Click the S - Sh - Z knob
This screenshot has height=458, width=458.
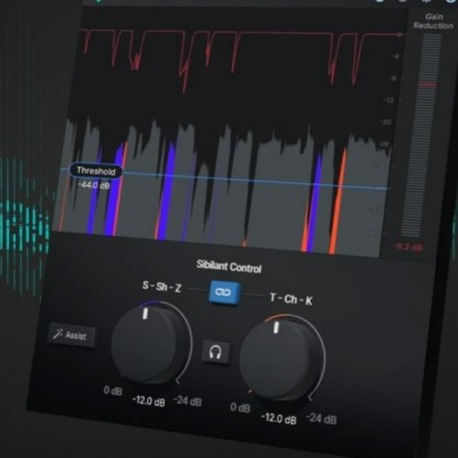[149, 344]
